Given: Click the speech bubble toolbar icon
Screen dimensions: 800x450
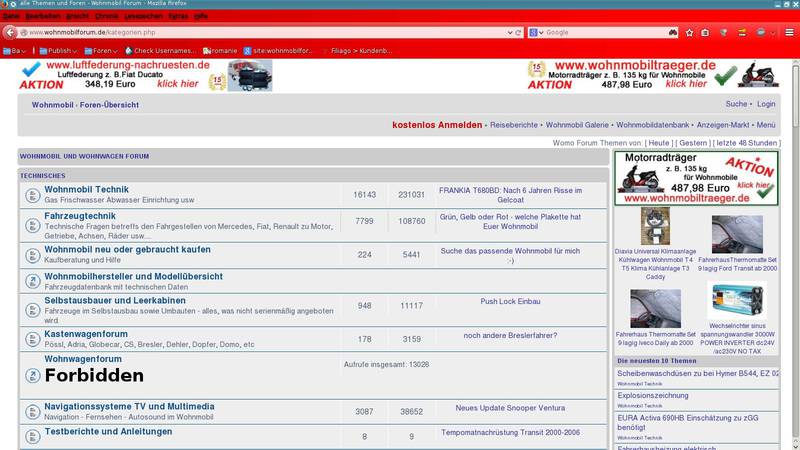Looking at the screenshot, I should pyautogui.click(x=760, y=32).
